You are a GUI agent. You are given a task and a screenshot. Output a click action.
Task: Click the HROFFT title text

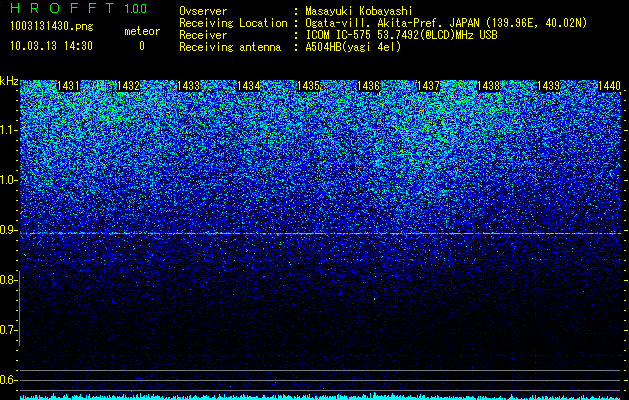click(62, 8)
